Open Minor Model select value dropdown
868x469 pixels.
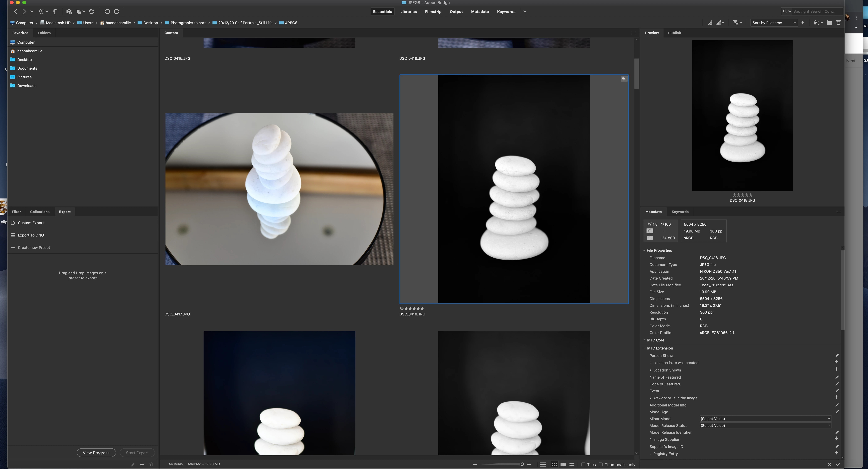(765, 418)
